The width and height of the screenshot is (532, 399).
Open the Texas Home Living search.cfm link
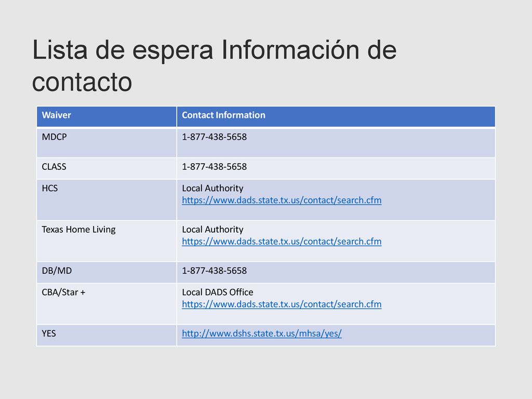point(282,242)
